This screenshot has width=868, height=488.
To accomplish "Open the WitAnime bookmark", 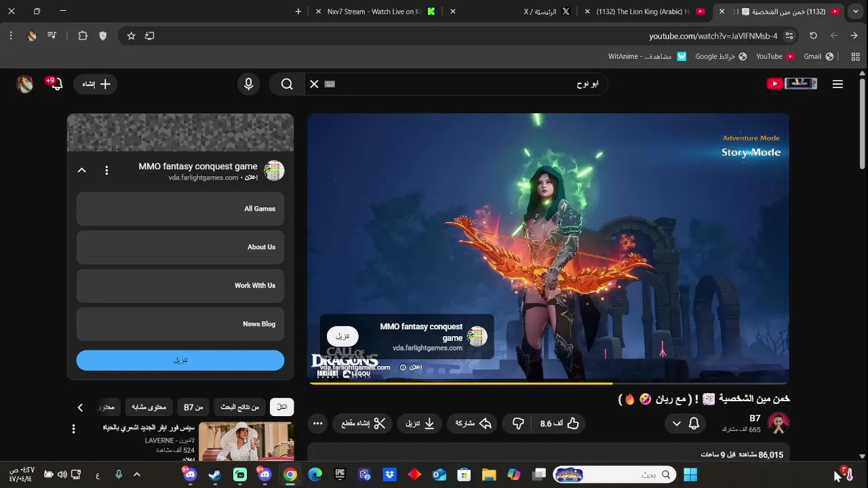I will [648, 56].
